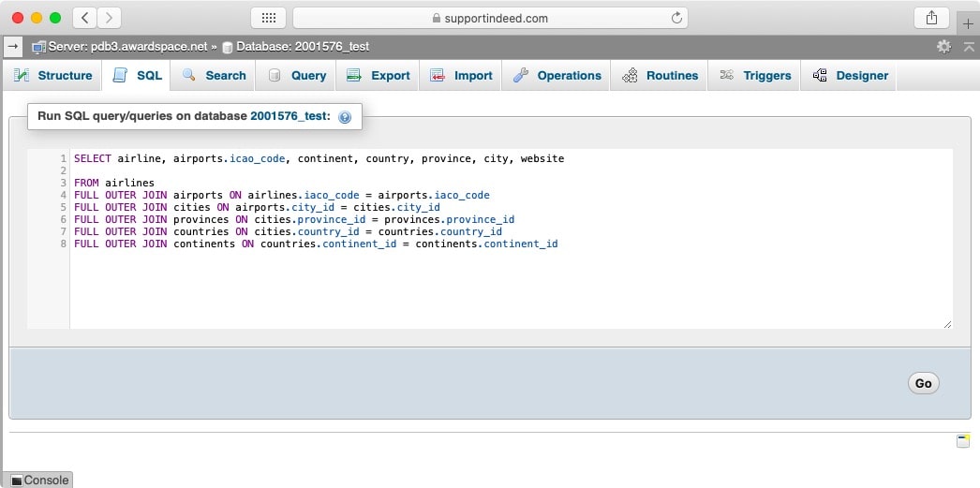Image resolution: width=980 pixels, height=488 pixels.
Task: Go to the Export tab
Action: [379, 76]
